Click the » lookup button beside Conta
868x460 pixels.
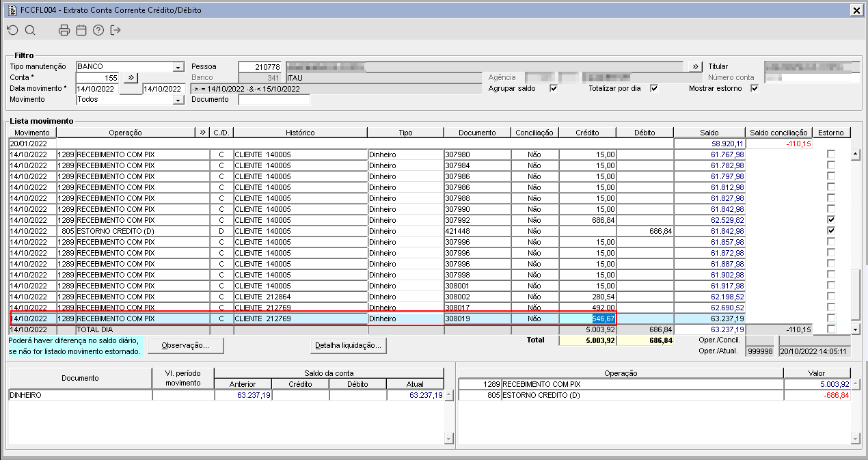(131, 77)
